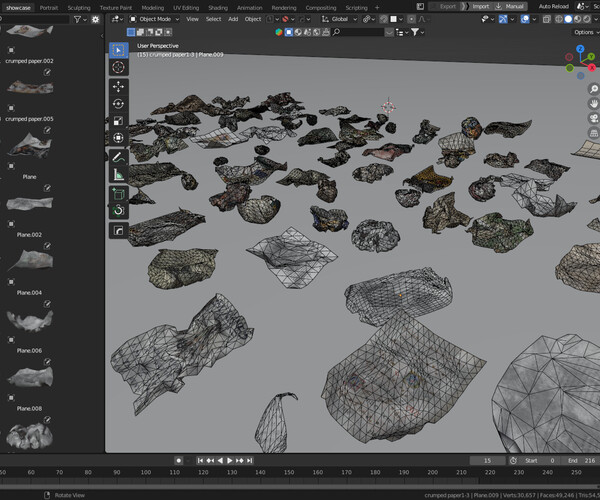The width and height of the screenshot is (600, 500).
Task: Open asset browser filter dropdown
Action: [x=80, y=19]
